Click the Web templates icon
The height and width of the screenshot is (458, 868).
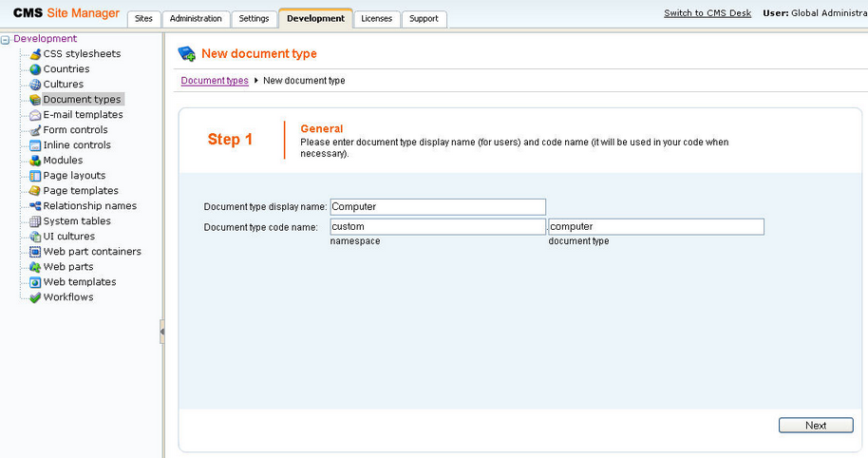[35, 282]
